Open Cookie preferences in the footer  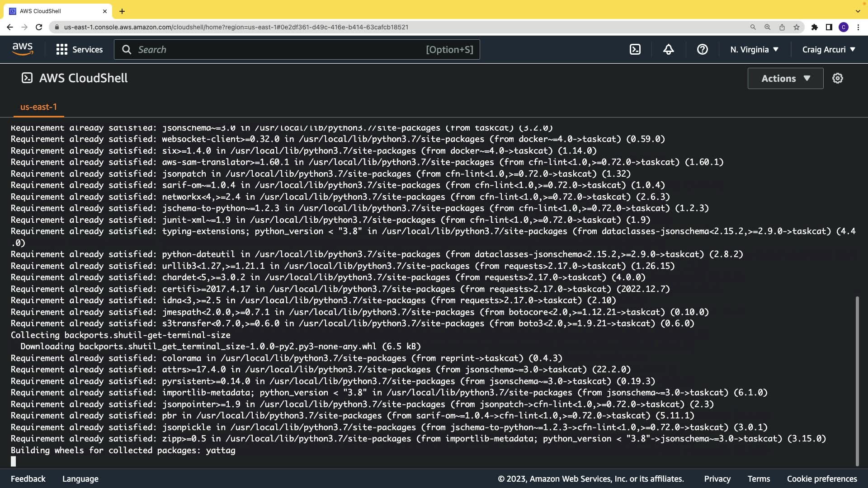[821, 479]
